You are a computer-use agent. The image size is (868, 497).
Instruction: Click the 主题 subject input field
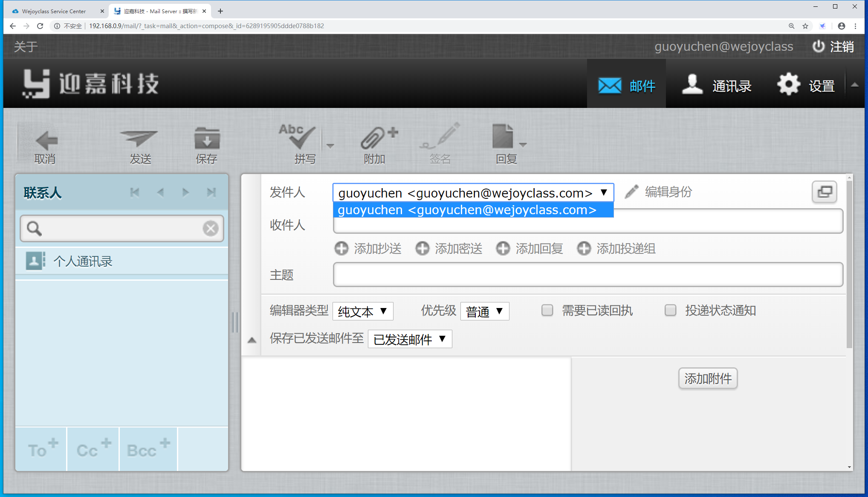click(587, 275)
